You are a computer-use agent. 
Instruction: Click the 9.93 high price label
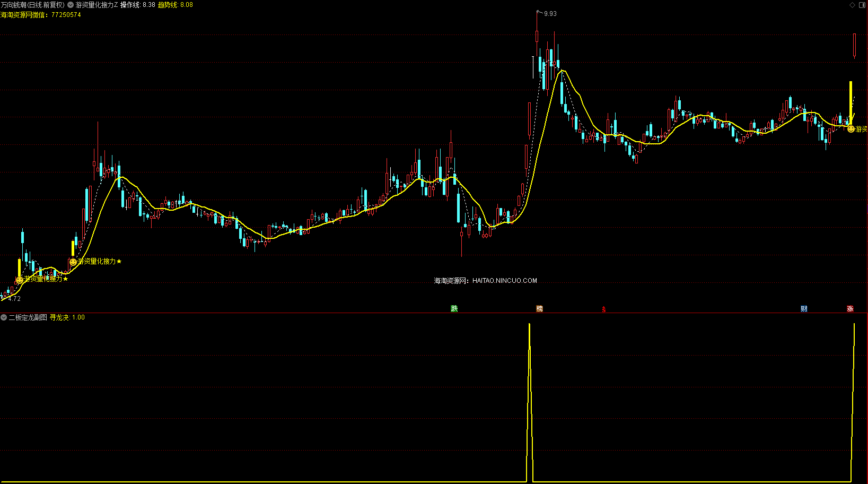[x=550, y=14]
